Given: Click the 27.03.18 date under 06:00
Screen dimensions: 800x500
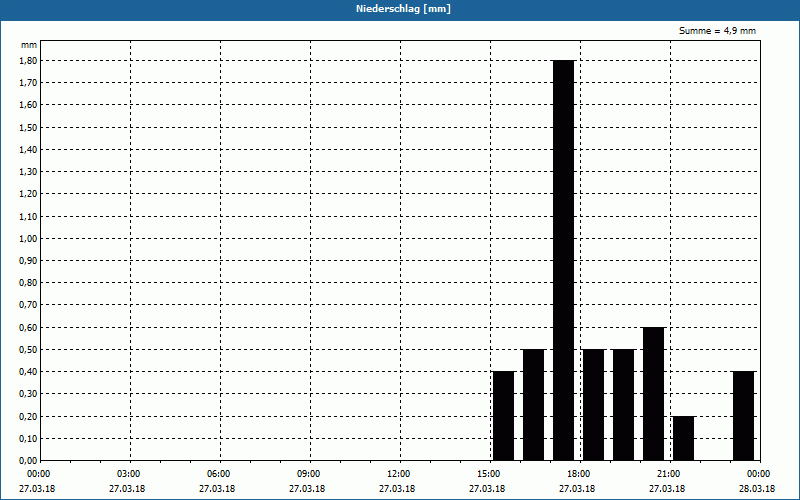Looking at the screenshot, I should tap(217, 489).
